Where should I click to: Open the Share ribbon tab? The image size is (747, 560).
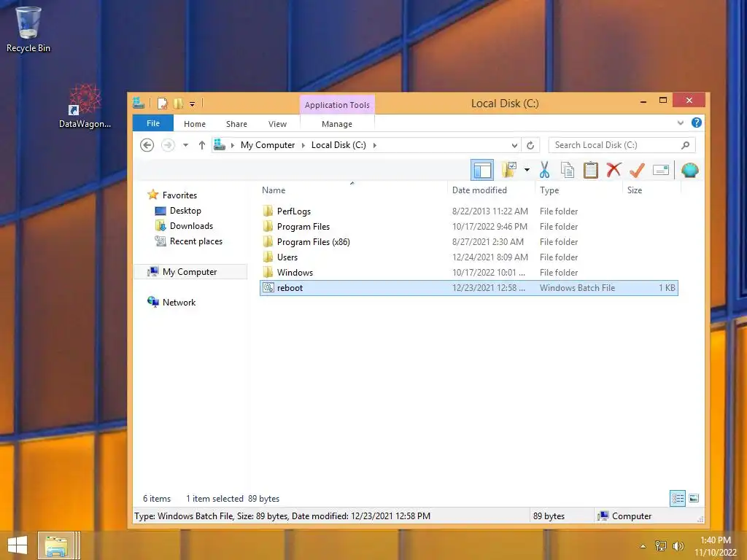[x=236, y=124]
